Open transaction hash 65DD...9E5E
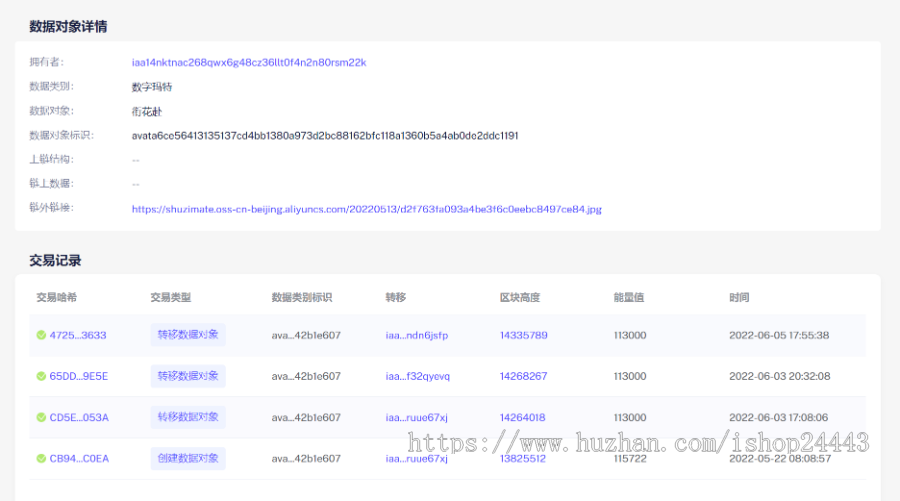 [x=79, y=376]
